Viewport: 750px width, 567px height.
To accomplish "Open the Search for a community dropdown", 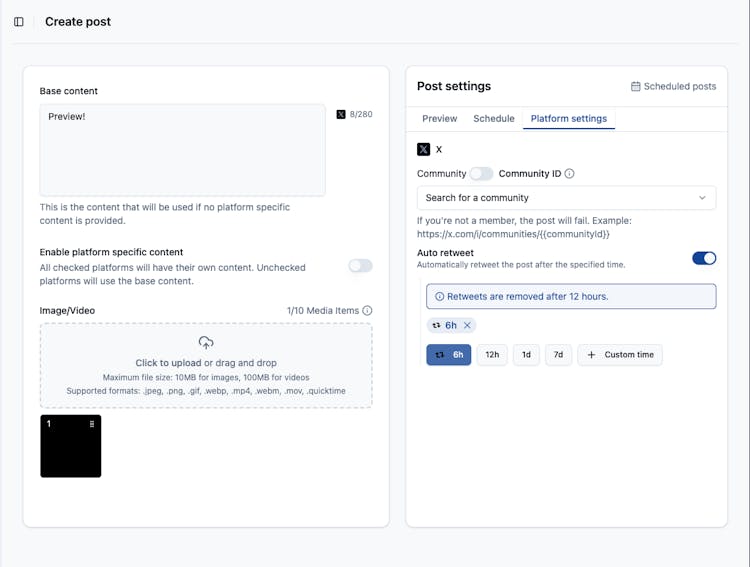I will (x=566, y=198).
